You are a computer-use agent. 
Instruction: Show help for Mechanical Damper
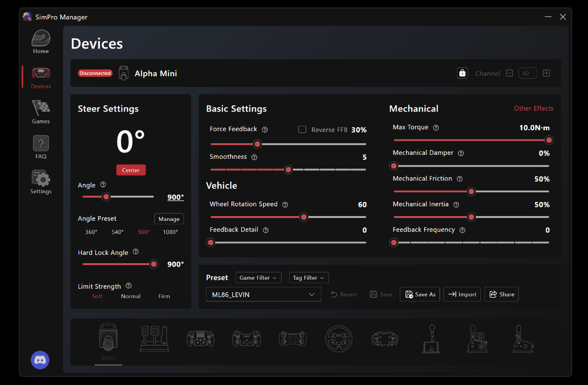click(x=461, y=153)
